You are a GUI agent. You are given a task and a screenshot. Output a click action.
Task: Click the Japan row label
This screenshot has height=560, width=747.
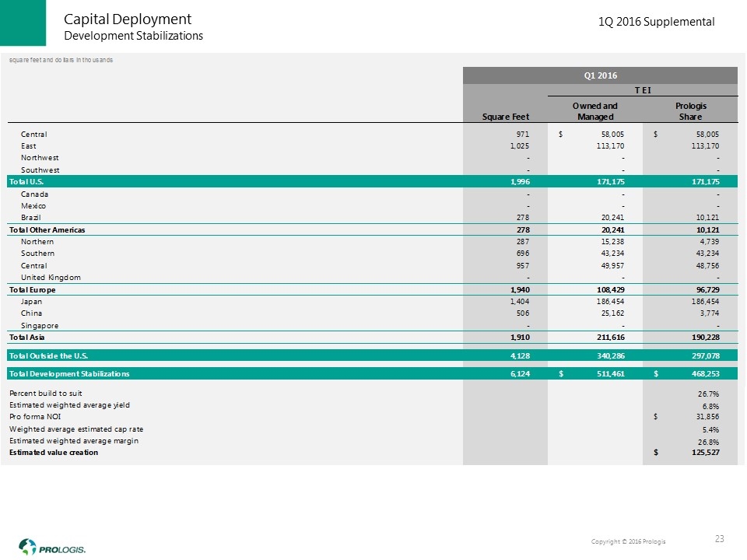tap(33, 301)
